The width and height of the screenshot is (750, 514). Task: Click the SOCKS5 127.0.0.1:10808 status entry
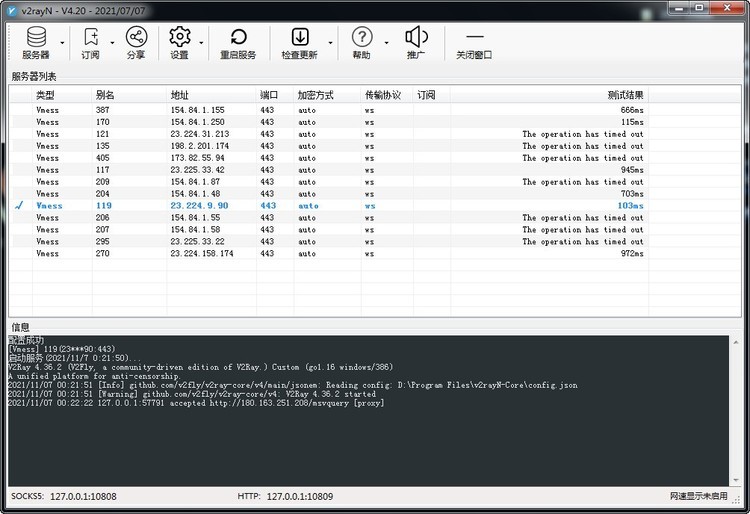(x=64, y=496)
